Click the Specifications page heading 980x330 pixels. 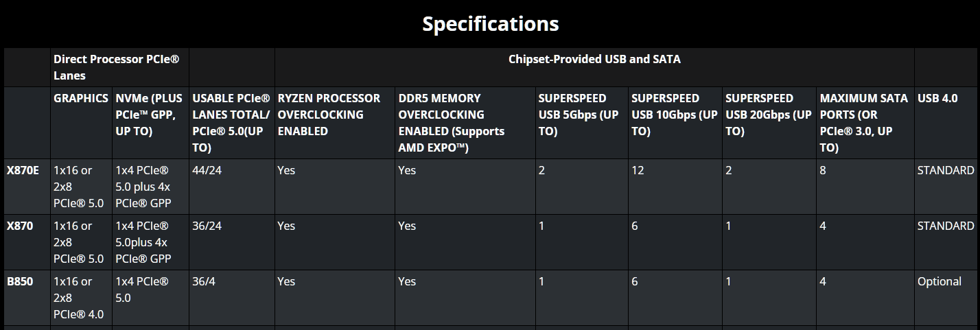[490, 24]
